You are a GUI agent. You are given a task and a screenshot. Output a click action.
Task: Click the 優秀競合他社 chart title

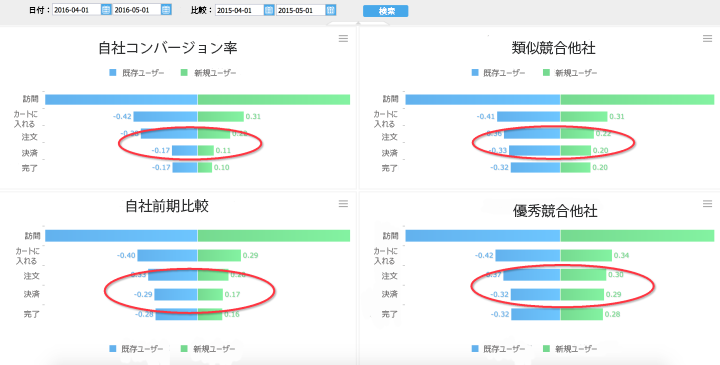click(555, 211)
